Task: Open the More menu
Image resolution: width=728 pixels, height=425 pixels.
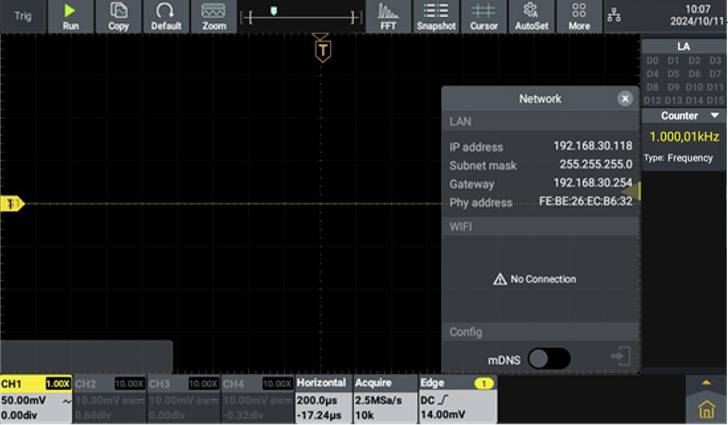Action: click(x=579, y=16)
